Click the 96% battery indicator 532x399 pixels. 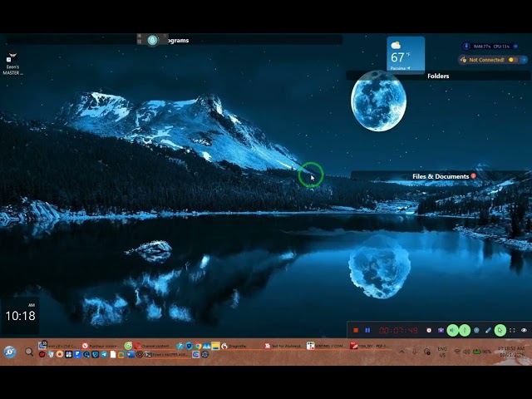[x=482, y=352]
